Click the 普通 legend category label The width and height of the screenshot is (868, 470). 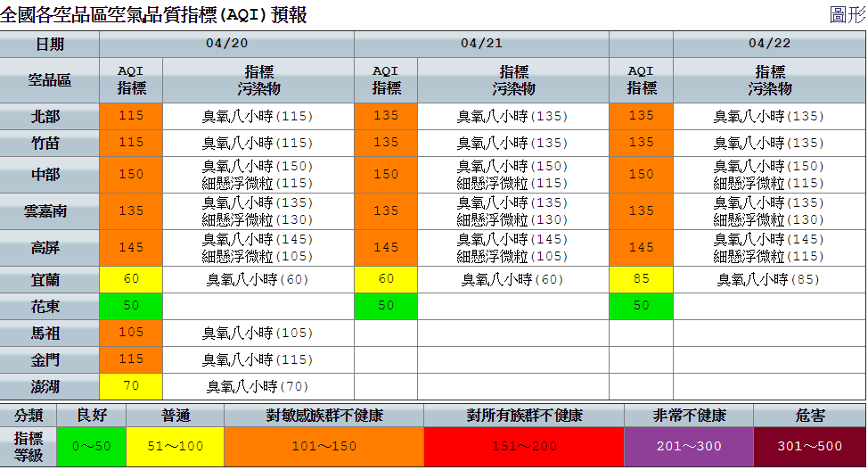coord(175,415)
